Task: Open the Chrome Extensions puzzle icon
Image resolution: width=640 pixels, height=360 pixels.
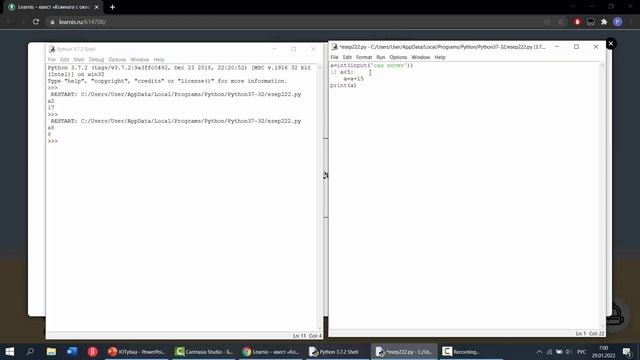Action: pos(604,22)
